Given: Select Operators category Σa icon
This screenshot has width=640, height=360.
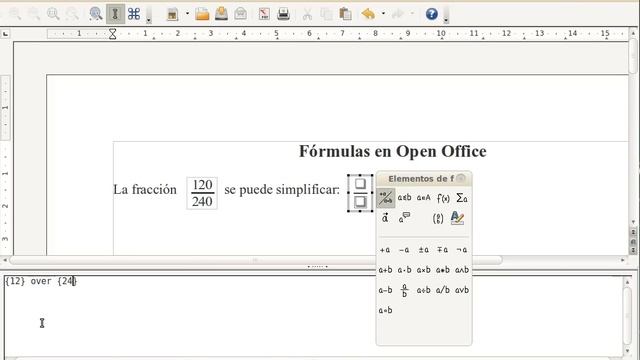Looking at the screenshot, I should [x=462, y=198].
